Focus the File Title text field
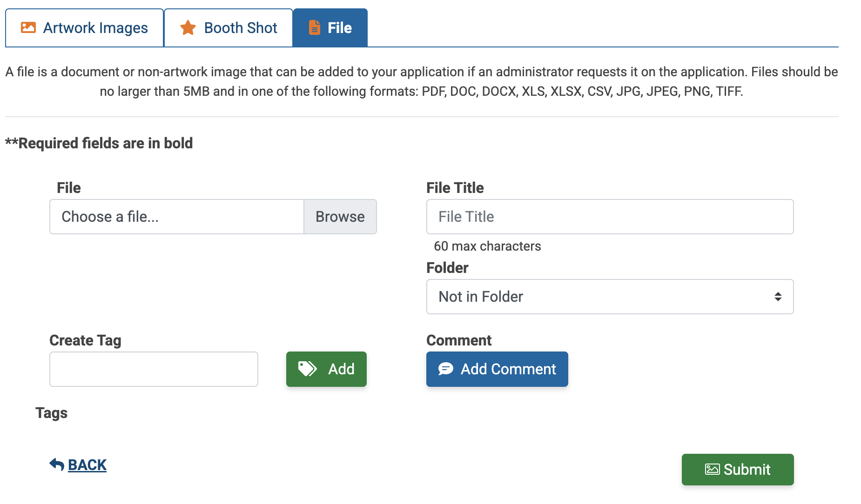Screen dimensions: 861x504 610,217
